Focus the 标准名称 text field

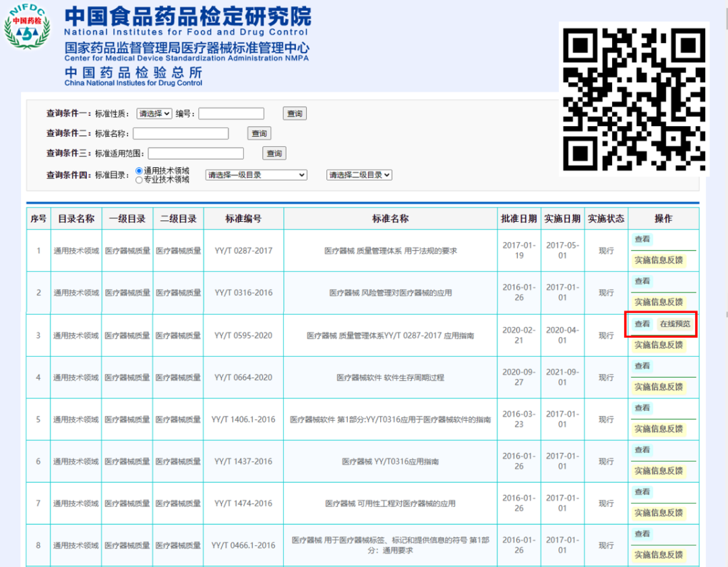coord(181,133)
